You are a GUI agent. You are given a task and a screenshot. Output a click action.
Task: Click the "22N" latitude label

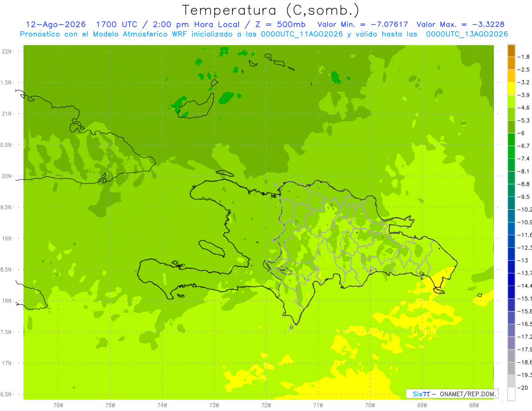click(7, 51)
